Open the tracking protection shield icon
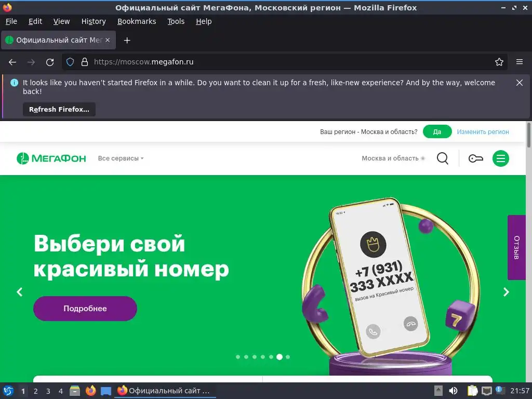Screen dimensions: 532x399 tap(70, 62)
